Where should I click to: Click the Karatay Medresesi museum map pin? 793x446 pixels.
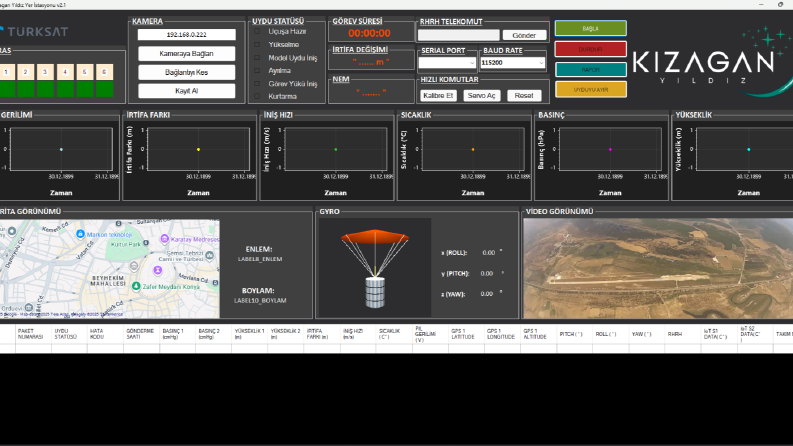(x=164, y=239)
